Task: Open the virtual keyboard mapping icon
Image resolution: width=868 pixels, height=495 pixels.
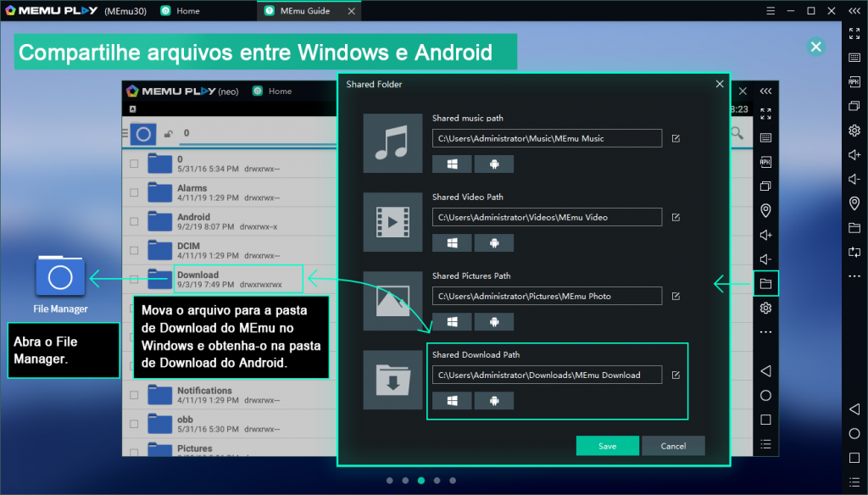Action: coord(854,57)
